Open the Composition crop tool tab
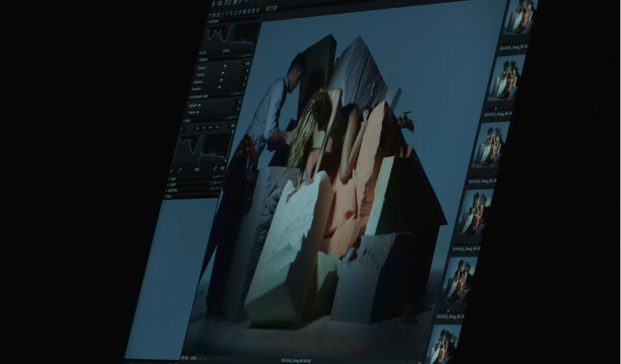The image size is (621, 364). [232, 14]
